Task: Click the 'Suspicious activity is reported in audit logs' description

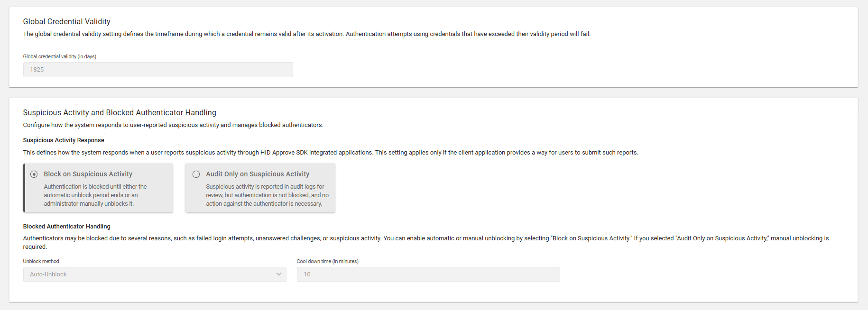Action: tap(267, 195)
